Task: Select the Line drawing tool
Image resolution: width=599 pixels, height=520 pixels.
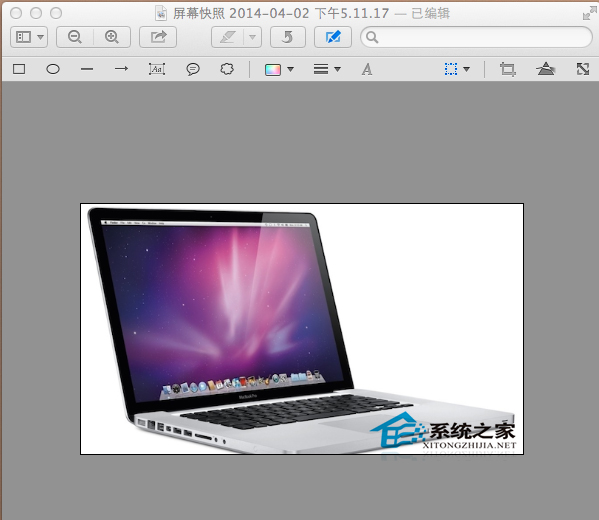Action: pyautogui.click(x=87, y=69)
